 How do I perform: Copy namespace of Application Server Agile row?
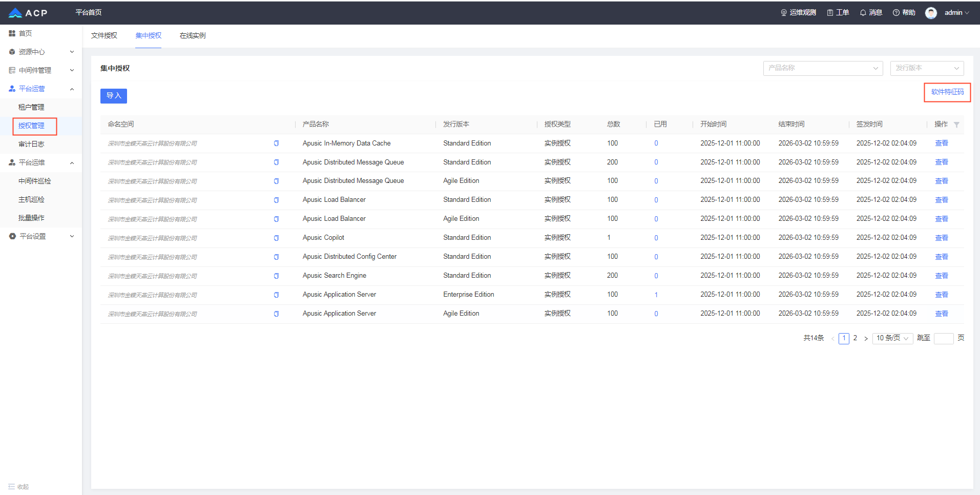tap(276, 314)
